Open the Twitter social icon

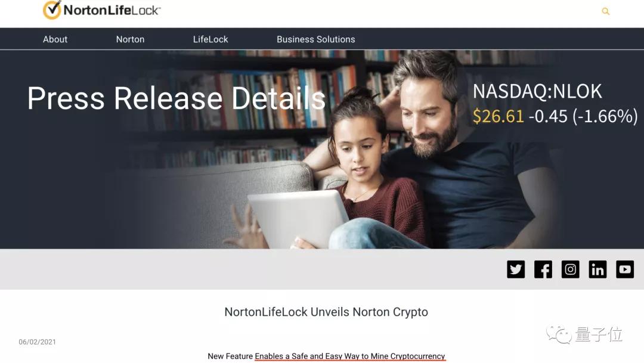coord(516,269)
